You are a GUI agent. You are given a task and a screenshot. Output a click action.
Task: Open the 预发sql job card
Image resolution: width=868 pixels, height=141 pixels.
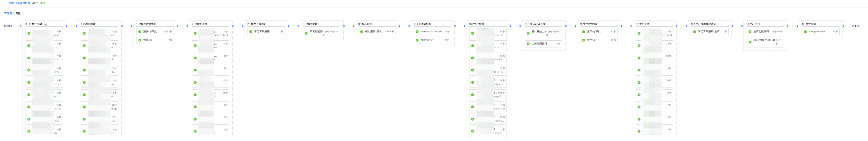click(x=155, y=40)
